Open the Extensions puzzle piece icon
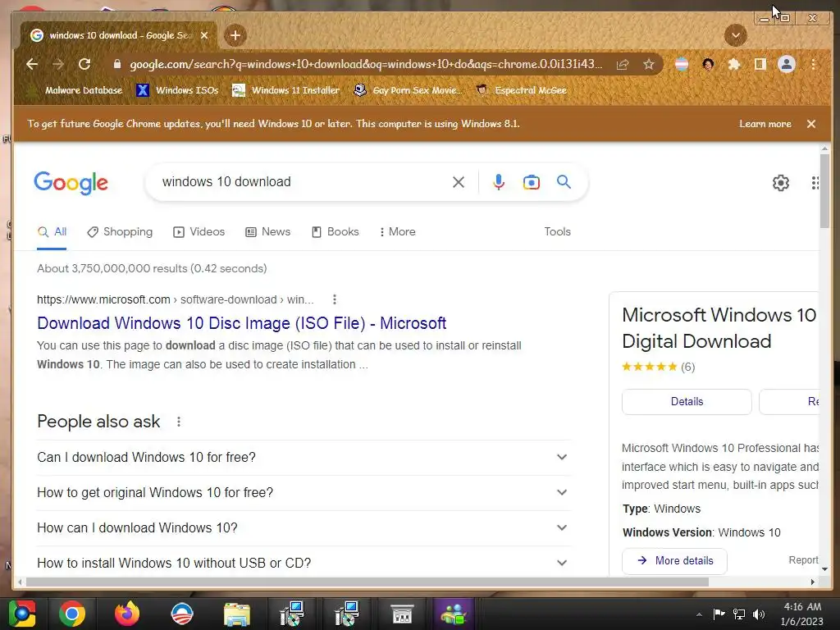Image resolution: width=840 pixels, height=630 pixels. click(734, 64)
